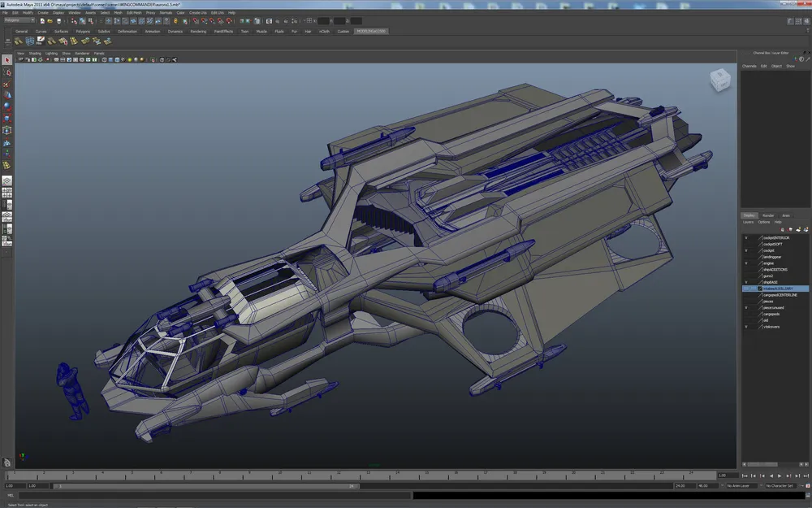Switch to four-view layout
Viewport: 812px width, 508px height.
click(x=7, y=193)
